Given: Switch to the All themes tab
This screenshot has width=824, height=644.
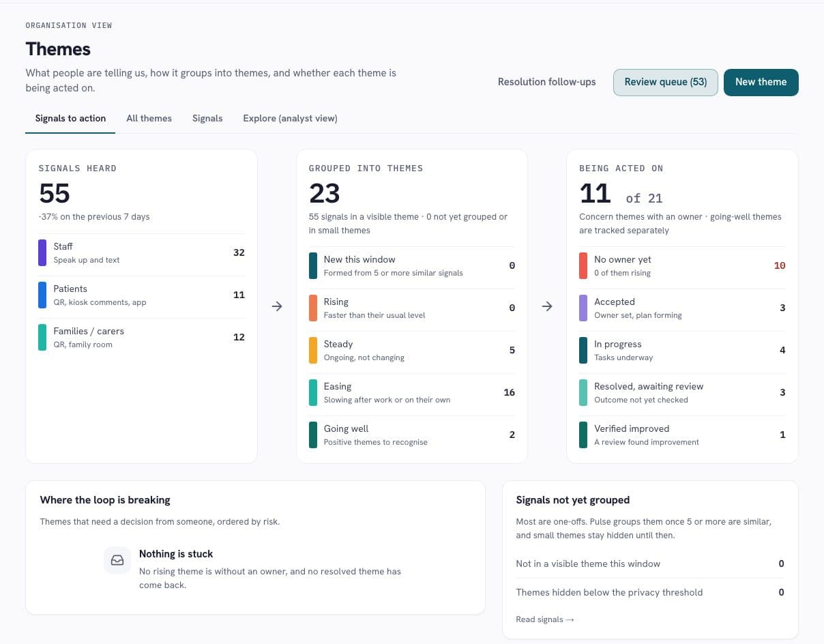Looking at the screenshot, I should point(149,118).
